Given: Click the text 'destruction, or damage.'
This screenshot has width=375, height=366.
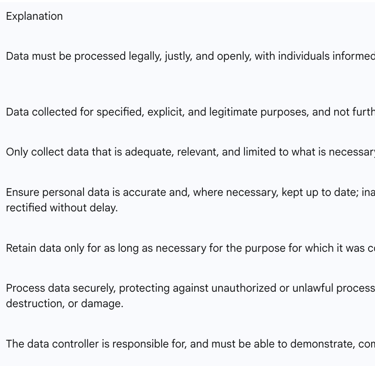Looking at the screenshot, I should pyautogui.click(x=65, y=303).
